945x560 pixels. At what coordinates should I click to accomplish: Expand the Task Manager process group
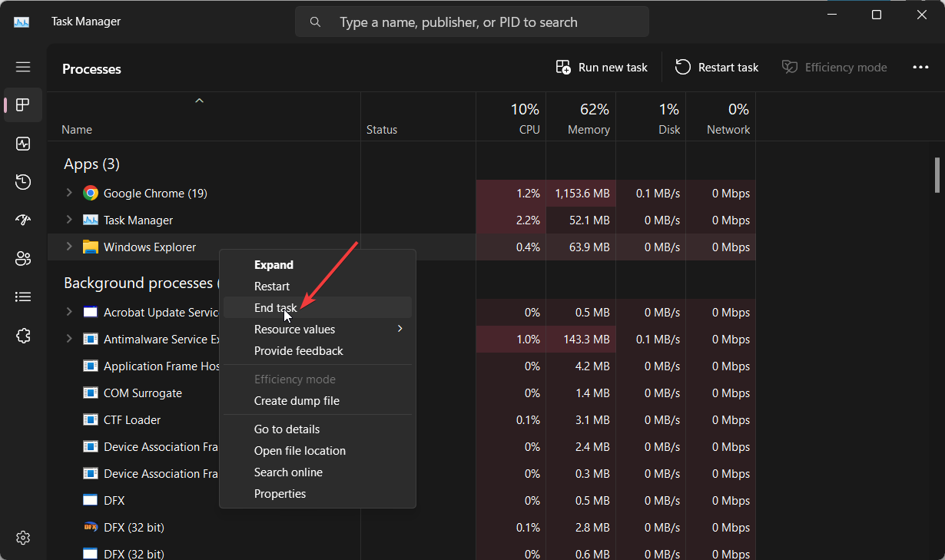(x=68, y=220)
